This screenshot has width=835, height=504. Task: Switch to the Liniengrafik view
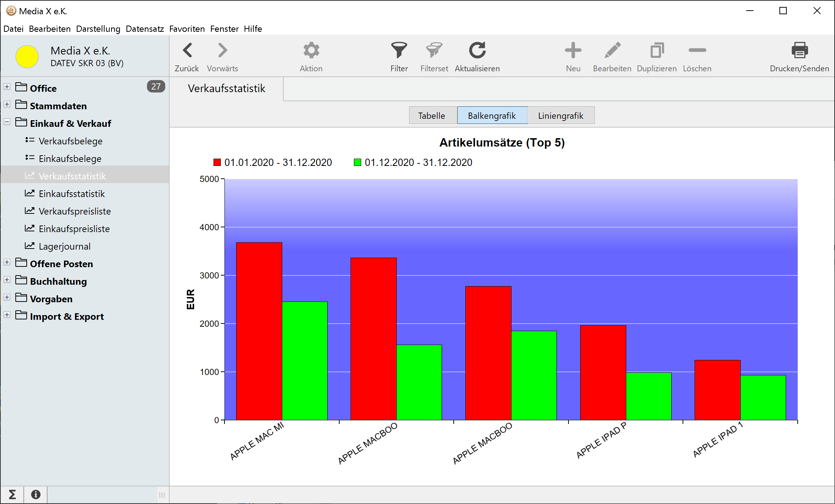[x=561, y=115]
